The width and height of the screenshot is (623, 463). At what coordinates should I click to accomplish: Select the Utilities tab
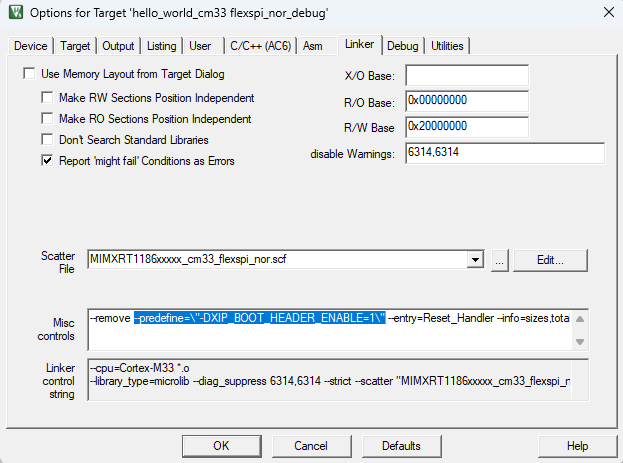pyautogui.click(x=447, y=46)
